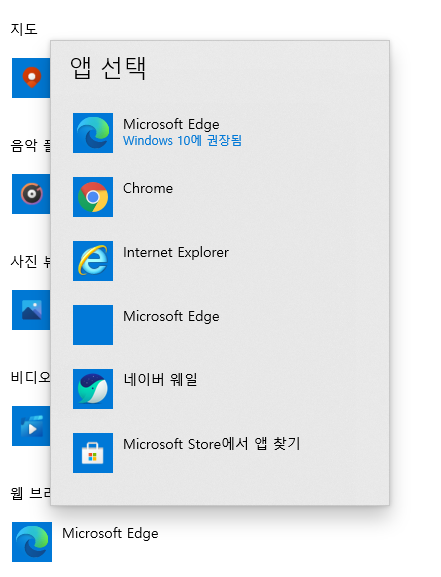Select the 'Chrome' text entry
Image resolution: width=441 pixels, height=577 pixels.
click(148, 188)
